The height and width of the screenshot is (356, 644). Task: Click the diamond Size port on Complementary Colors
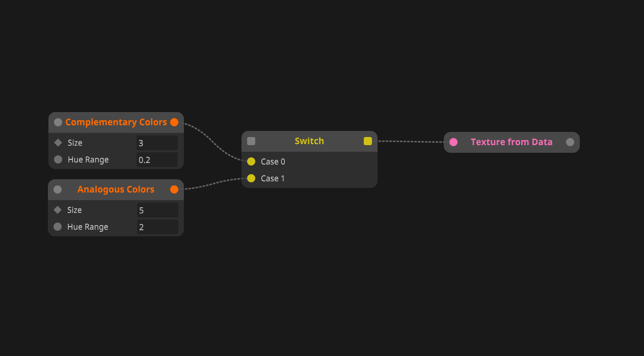pyautogui.click(x=58, y=143)
